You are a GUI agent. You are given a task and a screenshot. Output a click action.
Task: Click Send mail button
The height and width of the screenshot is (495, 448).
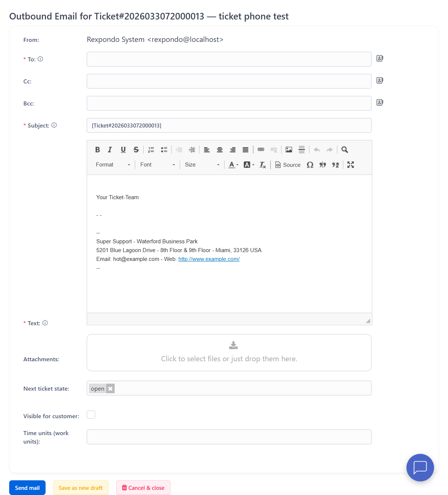coord(27,488)
